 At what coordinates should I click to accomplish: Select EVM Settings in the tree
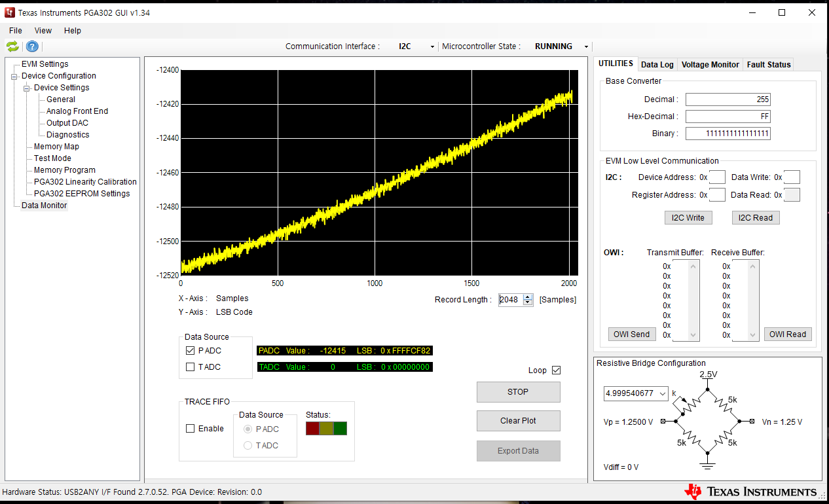click(x=45, y=64)
